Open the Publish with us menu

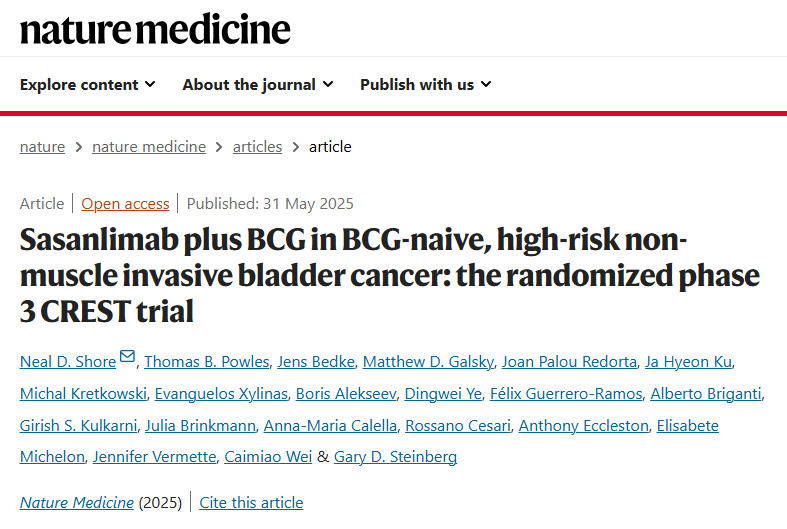point(417,85)
